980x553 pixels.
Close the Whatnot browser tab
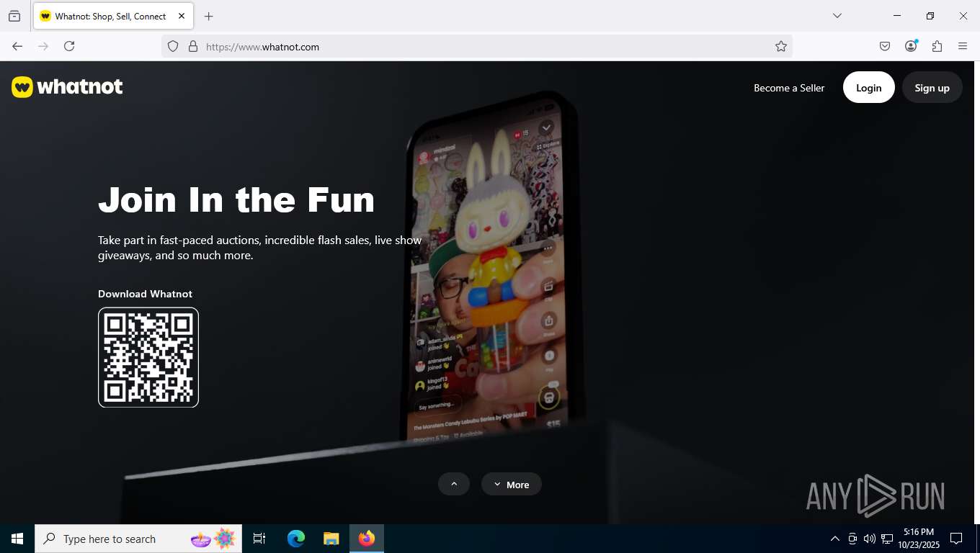(182, 16)
